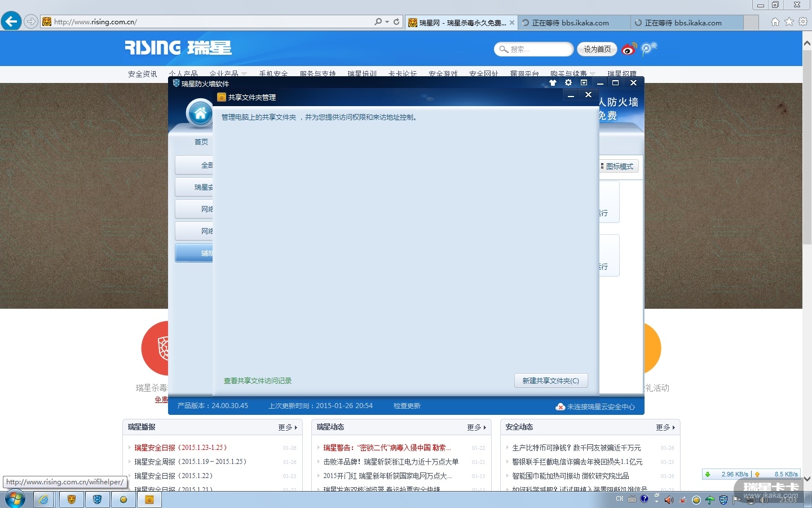Open browser favorites star icon
Viewport: 812px width, 508px height.
point(789,22)
